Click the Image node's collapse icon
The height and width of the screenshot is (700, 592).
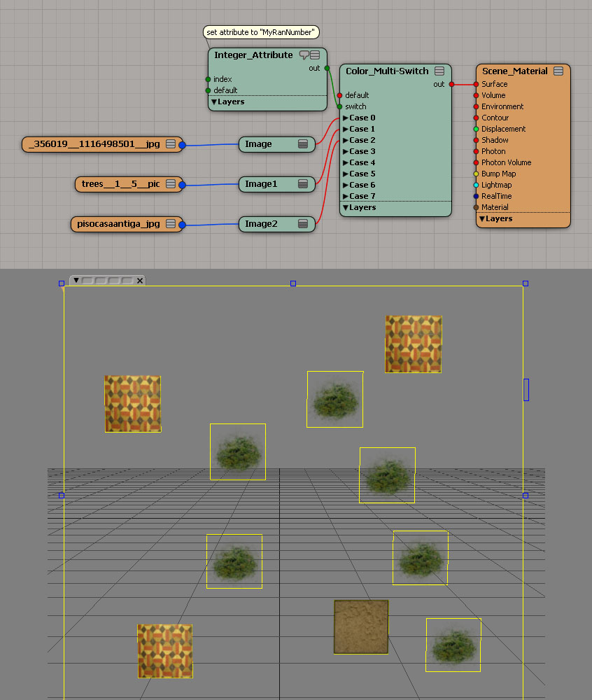[x=303, y=143]
